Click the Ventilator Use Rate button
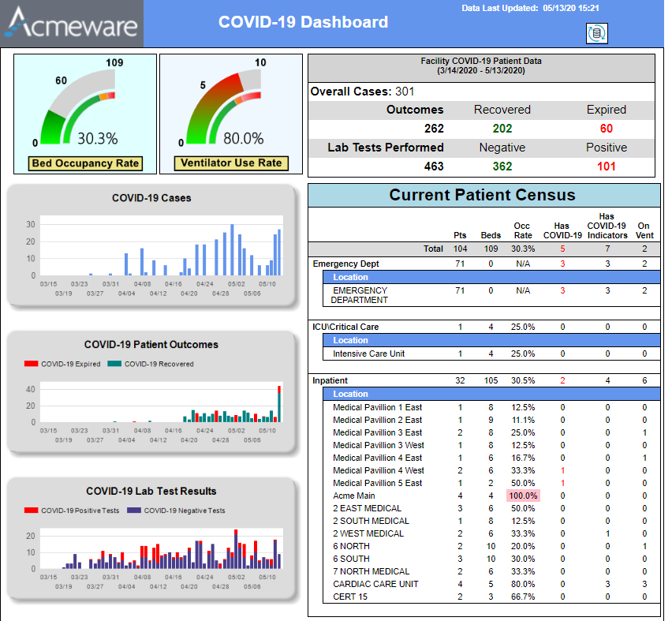This screenshot has height=621, width=672. tap(231, 163)
